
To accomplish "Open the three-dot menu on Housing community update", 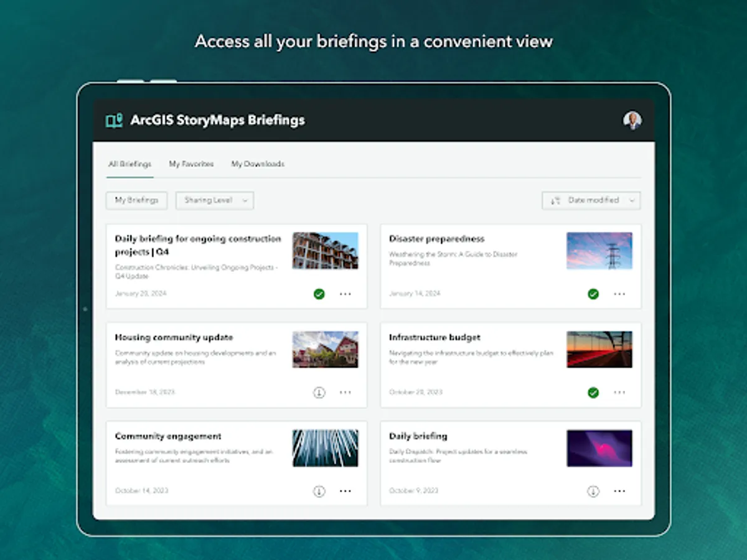I will coord(345,392).
